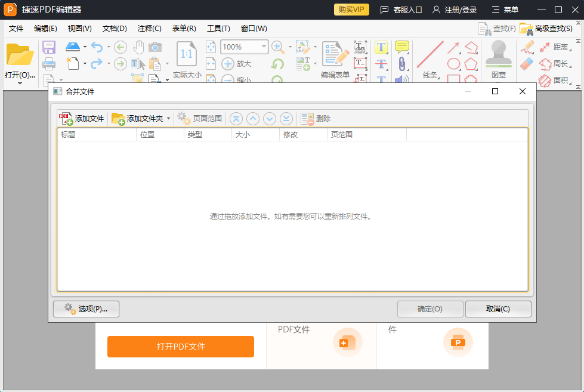Select the eraser annotation tool
This screenshot has height=392, width=584.
coord(527,63)
